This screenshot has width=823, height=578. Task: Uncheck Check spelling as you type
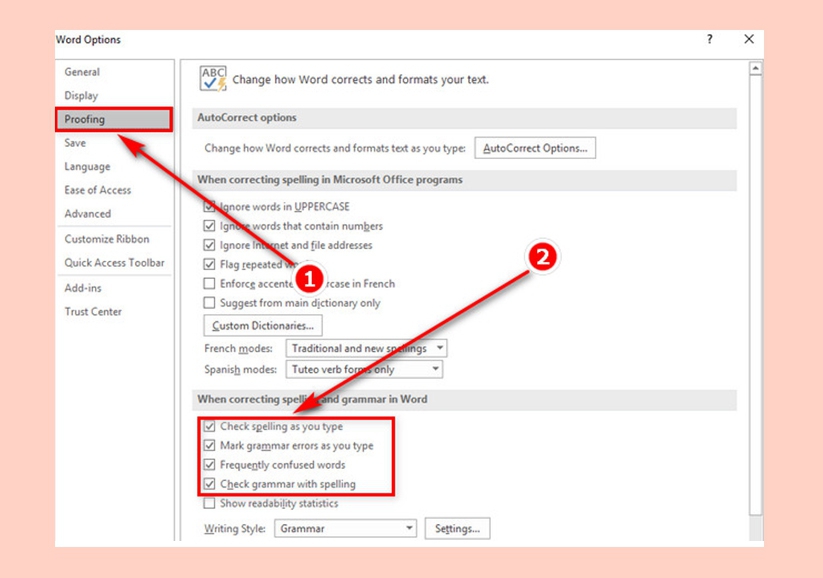coord(209,426)
